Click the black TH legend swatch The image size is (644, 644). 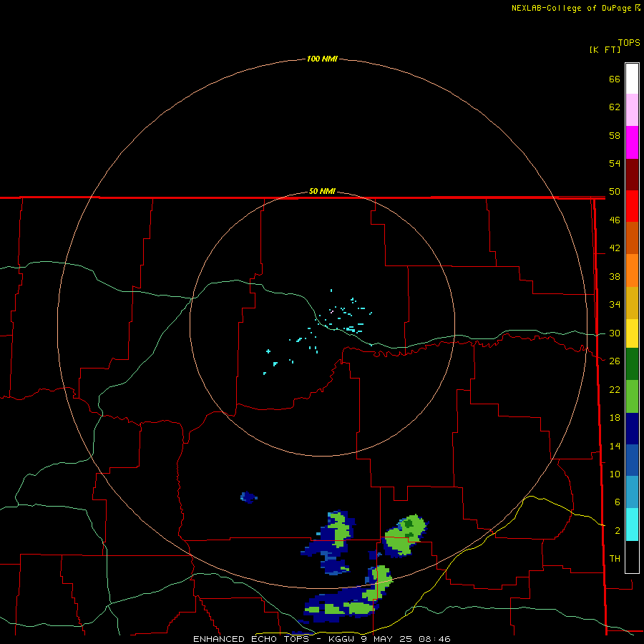(x=632, y=557)
